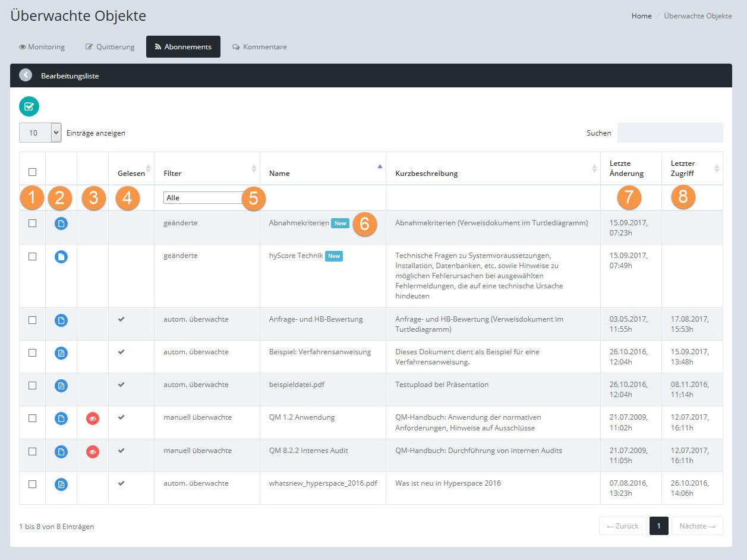Click the teal mark-as-read checkmark icon
Image resolution: width=747 pixels, height=560 pixels.
[x=29, y=106]
